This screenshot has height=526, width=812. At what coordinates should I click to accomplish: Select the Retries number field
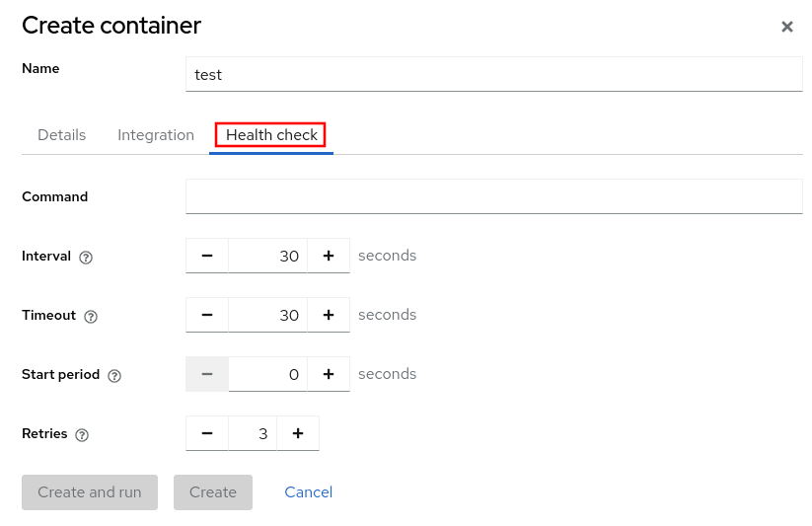pos(253,433)
